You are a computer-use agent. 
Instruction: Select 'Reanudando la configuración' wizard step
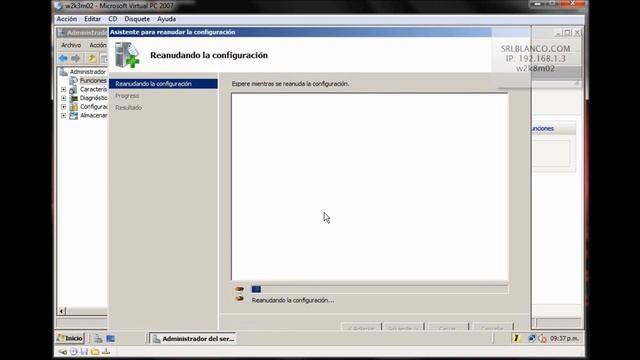point(163,84)
